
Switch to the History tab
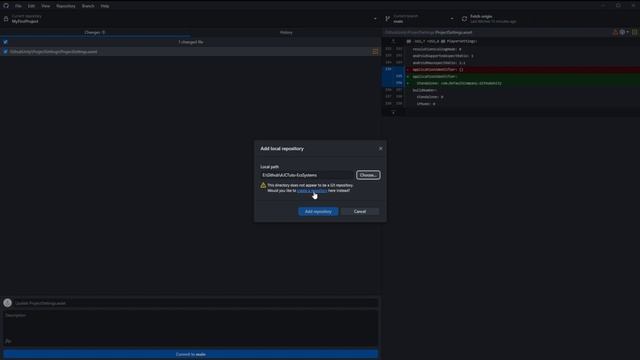(x=286, y=32)
